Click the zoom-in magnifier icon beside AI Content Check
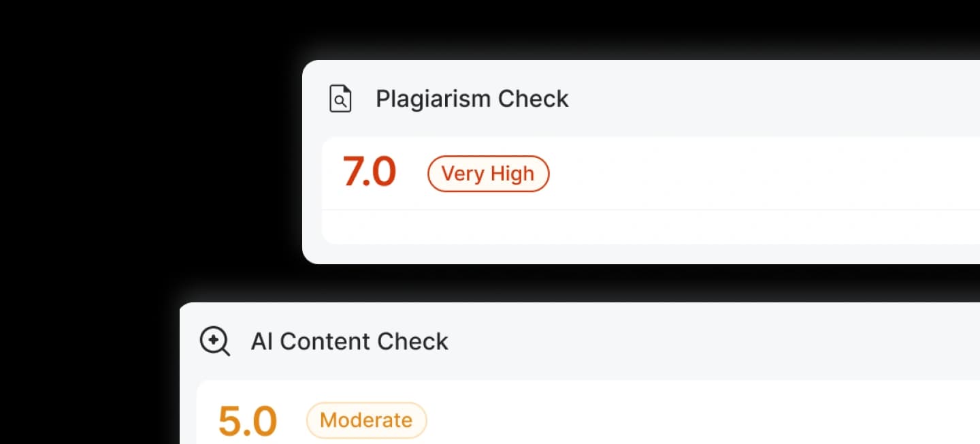 click(x=214, y=341)
